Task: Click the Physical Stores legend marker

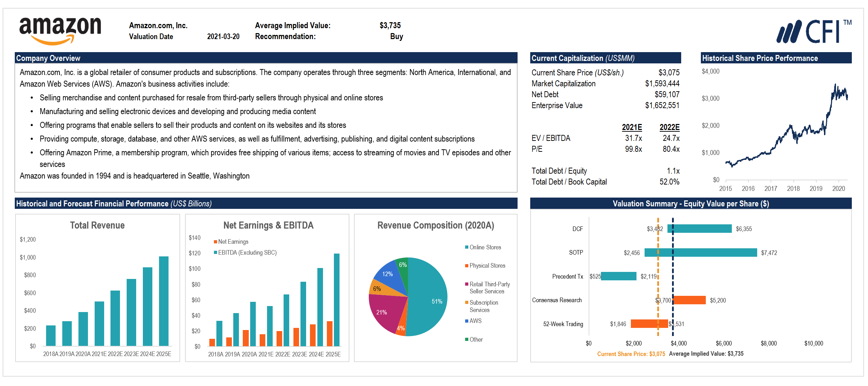Action: pyautogui.click(x=467, y=266)
